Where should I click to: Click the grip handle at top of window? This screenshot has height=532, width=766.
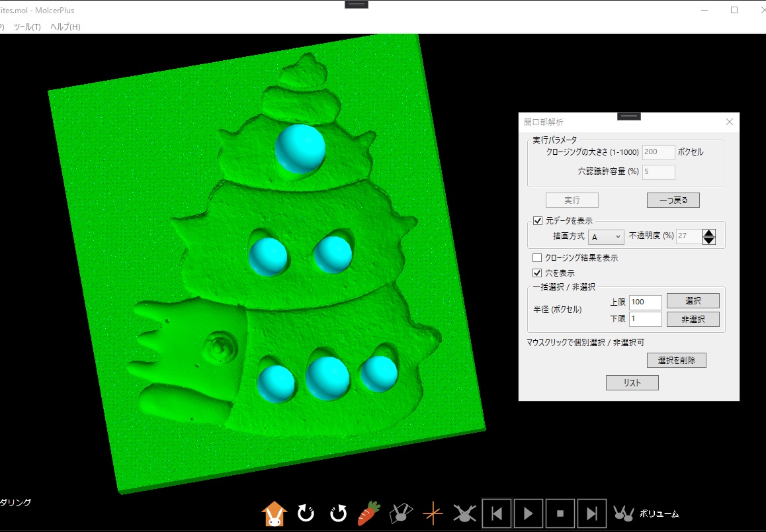coord(357,5)
